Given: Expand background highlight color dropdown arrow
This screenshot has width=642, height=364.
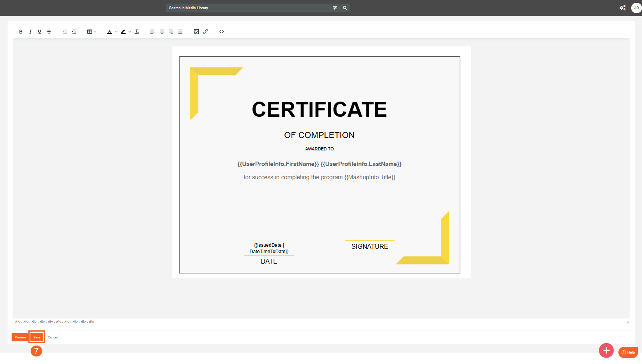Looking at the screenshot, I should (130, 32).
